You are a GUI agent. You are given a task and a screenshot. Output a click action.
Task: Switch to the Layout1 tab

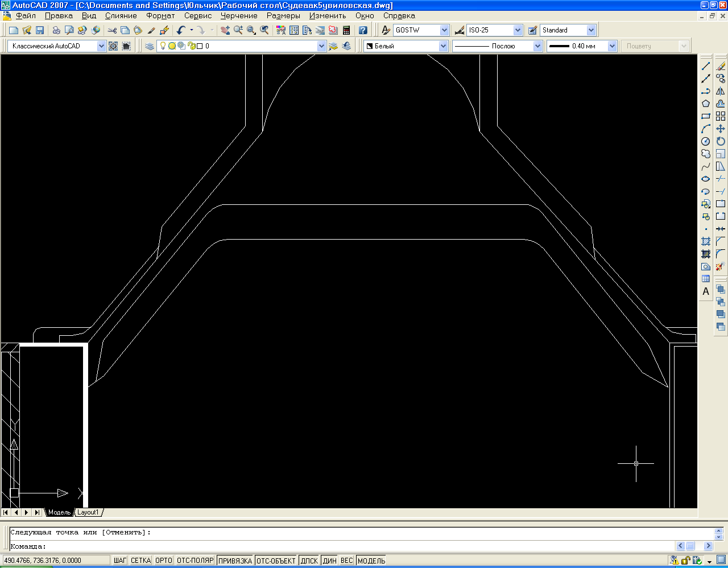(x=88, y=512)
